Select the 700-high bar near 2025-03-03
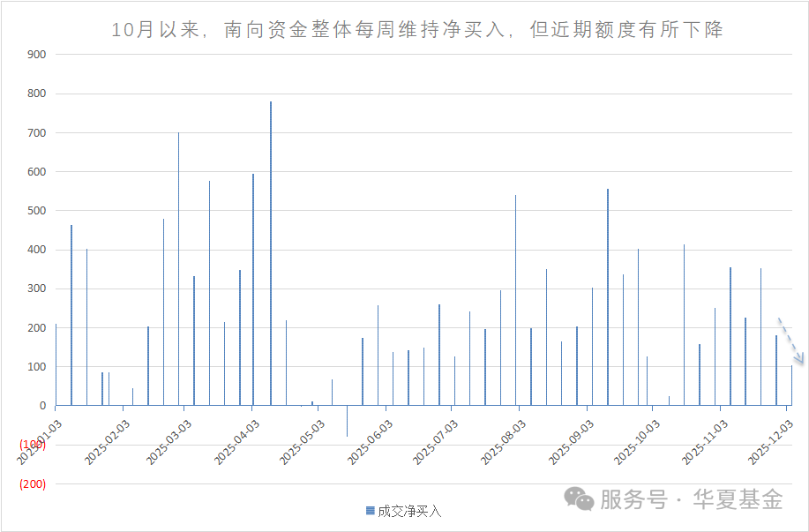The height and width of the screenshot is (532, 809). (179, 269)
